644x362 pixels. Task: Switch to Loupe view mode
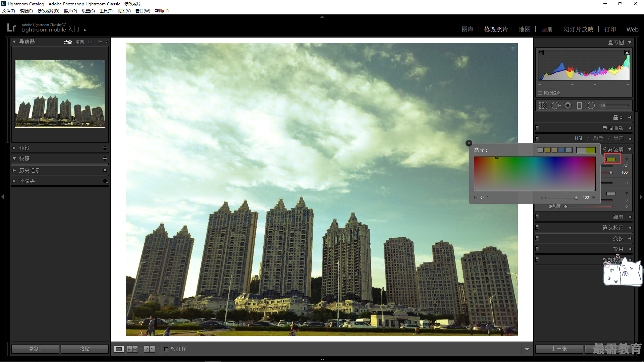coord(119,349)
